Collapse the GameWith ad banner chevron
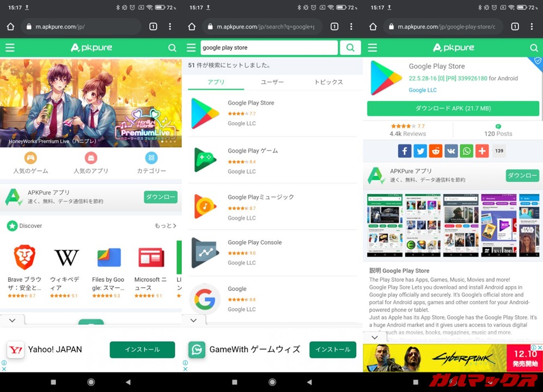543x392 pixels. pyautogui.click(x=193, y=320)
